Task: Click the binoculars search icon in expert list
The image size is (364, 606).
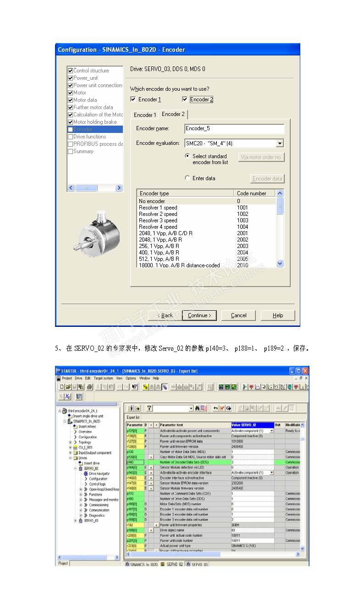Action: (x=197, y=408)
